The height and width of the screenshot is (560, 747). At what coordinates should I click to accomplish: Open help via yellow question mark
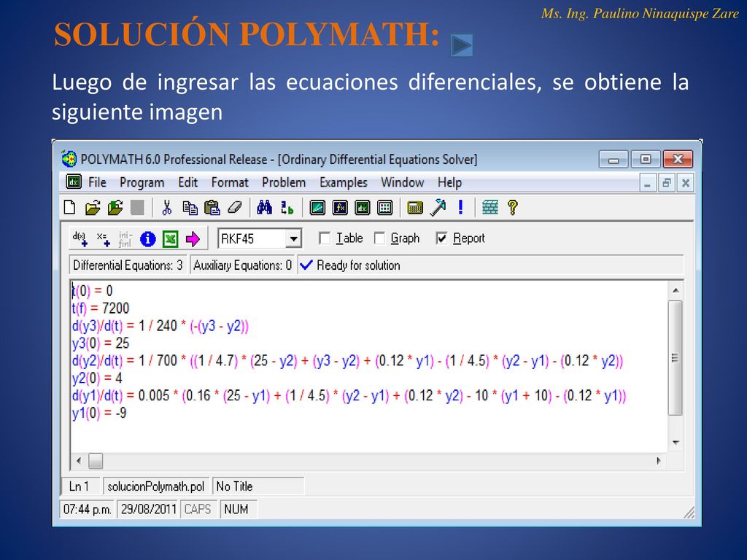pos(513,208)
